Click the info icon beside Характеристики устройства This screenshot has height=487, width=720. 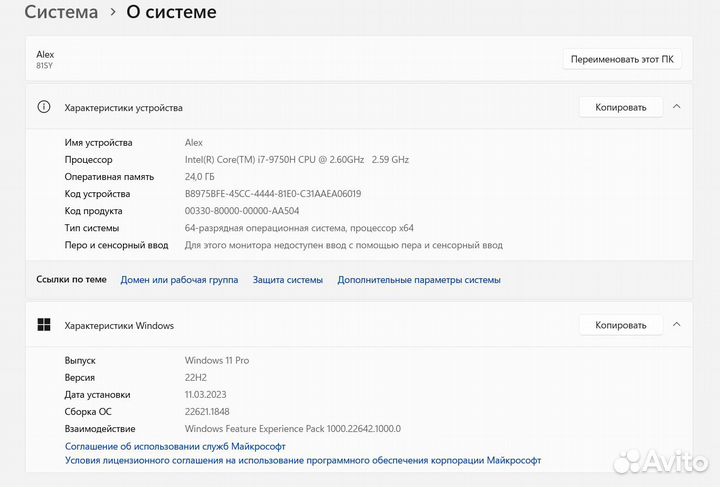[x=44, y=107]
